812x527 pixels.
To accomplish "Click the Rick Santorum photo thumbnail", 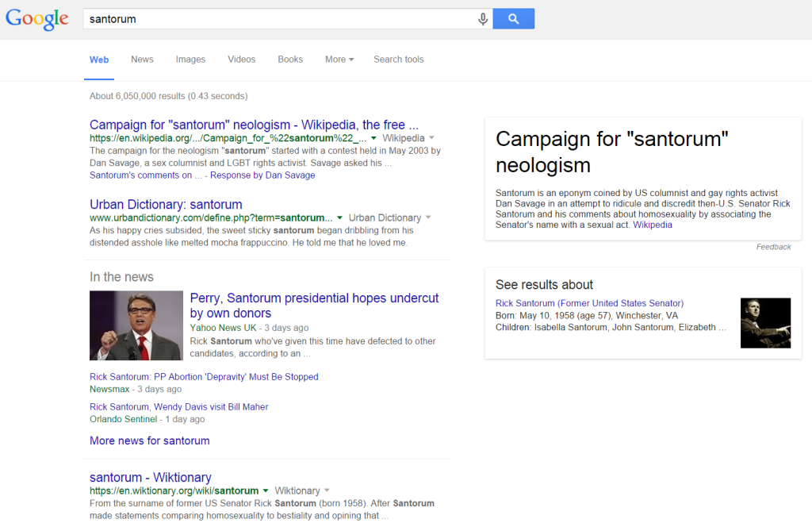I will [x=765, y=323].
